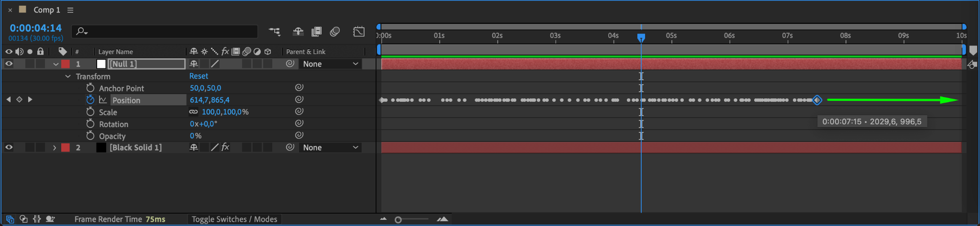Toggle shy switch on Null 1
This screenshot has width=980, height=226.
[x=194, y=64]
